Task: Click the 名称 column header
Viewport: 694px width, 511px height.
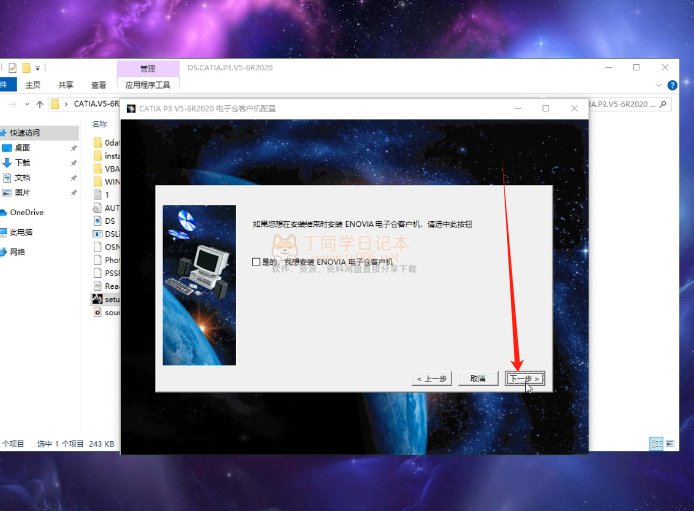Action: [x=99, y=124]
